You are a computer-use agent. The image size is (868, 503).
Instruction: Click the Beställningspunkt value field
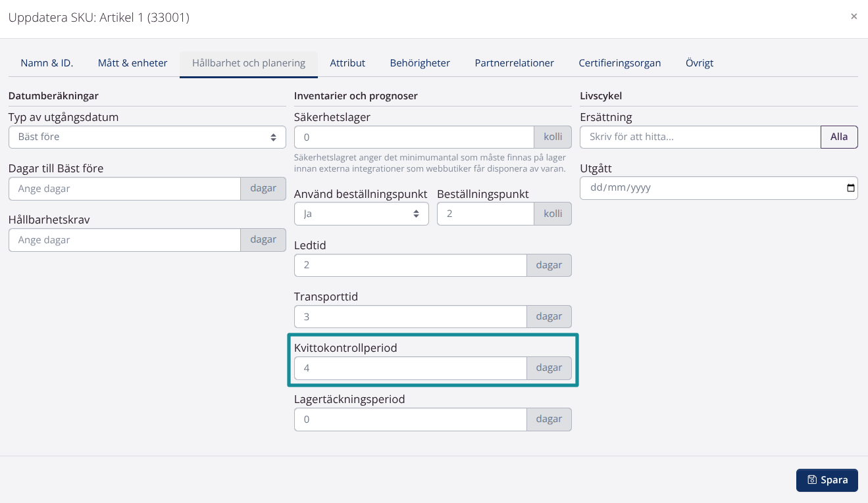[486, 214]
